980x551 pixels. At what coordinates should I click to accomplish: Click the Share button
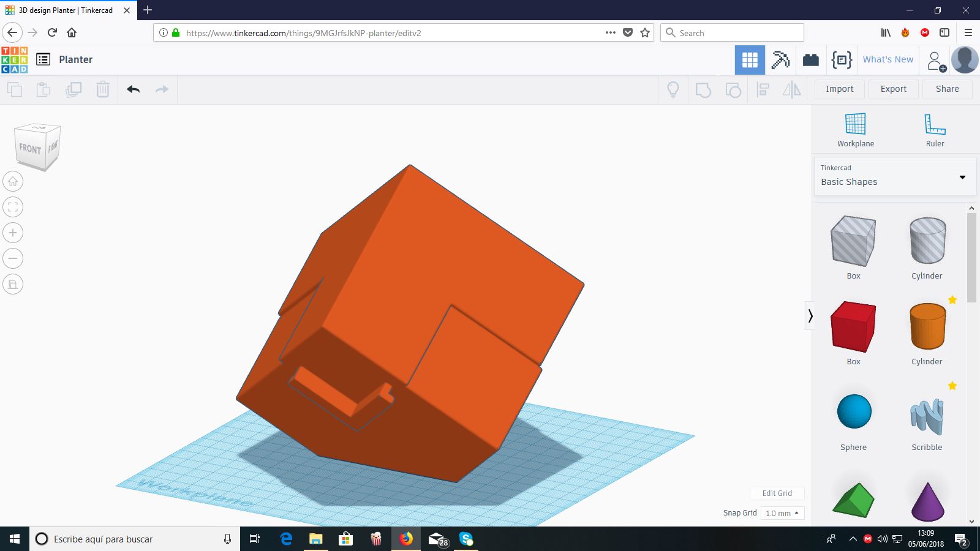coord(947,89)
